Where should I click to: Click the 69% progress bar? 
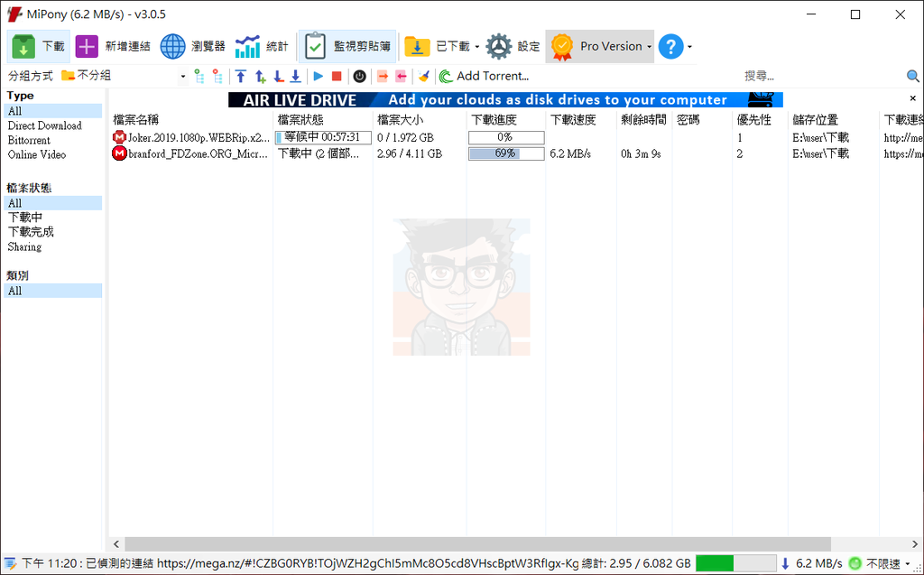[x=506, y=153]
